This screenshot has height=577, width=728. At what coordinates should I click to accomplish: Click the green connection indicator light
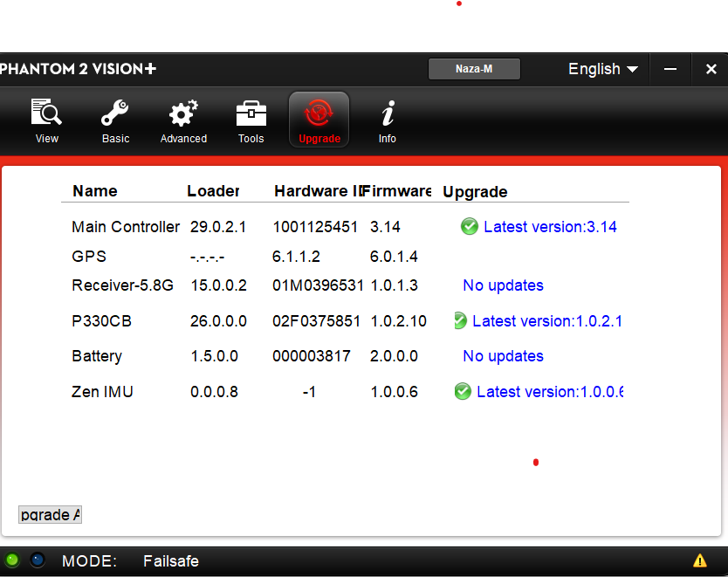(x=12, y=560)
